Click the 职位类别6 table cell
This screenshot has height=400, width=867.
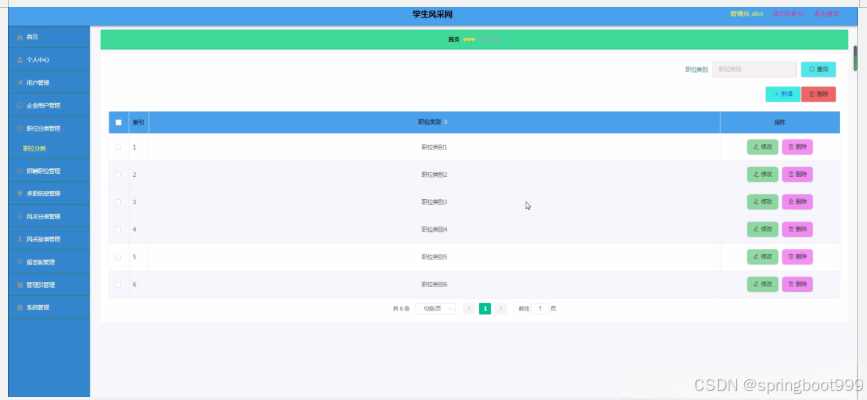pos(434,284)
